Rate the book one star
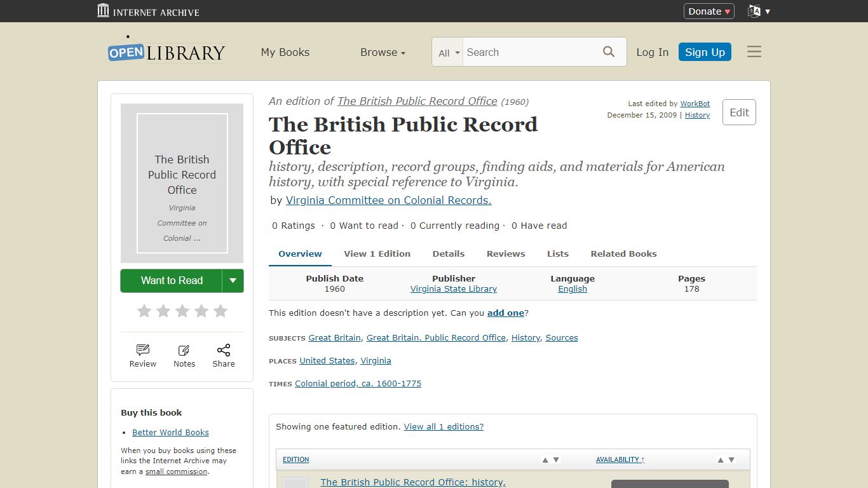 [144, 311]
